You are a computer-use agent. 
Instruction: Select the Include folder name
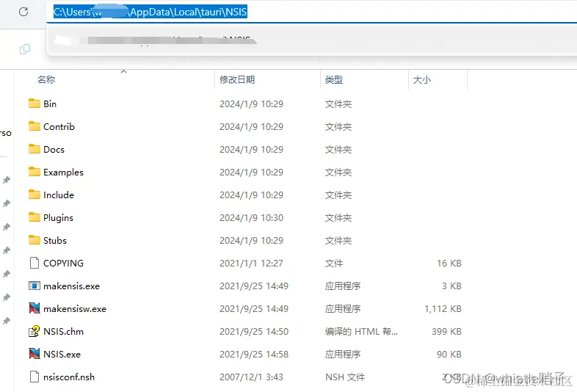click(x=59, y=195)
